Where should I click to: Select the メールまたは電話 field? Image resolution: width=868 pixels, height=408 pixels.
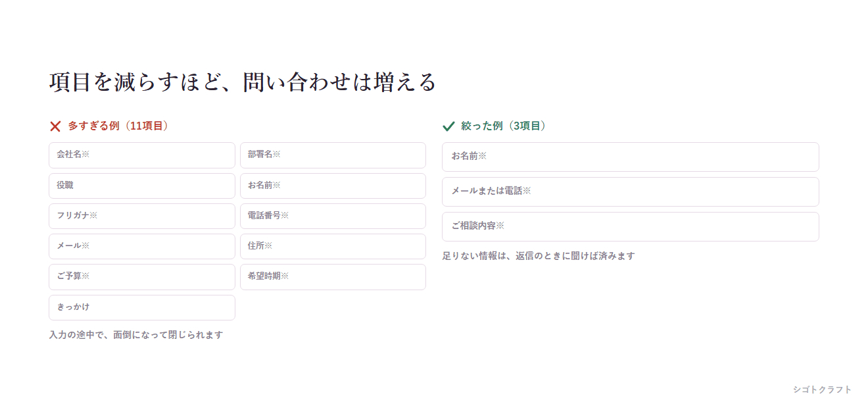coord(631,191)
